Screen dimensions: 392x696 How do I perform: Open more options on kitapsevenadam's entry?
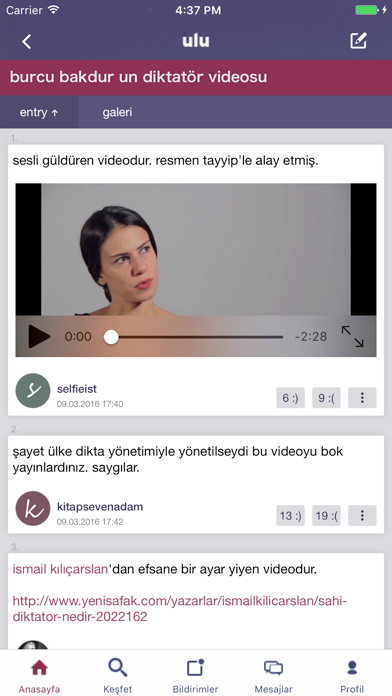click(x=362, y=515)
